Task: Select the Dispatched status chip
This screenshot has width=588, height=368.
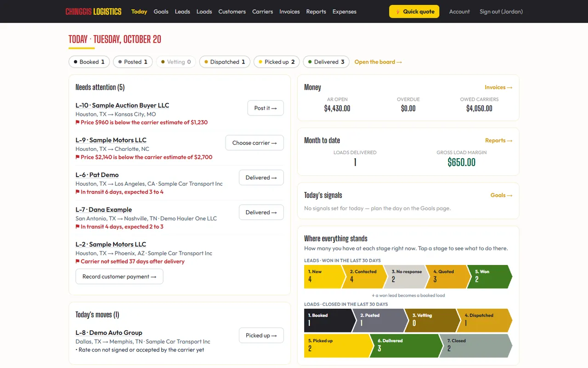Action: tap(225, 62)
